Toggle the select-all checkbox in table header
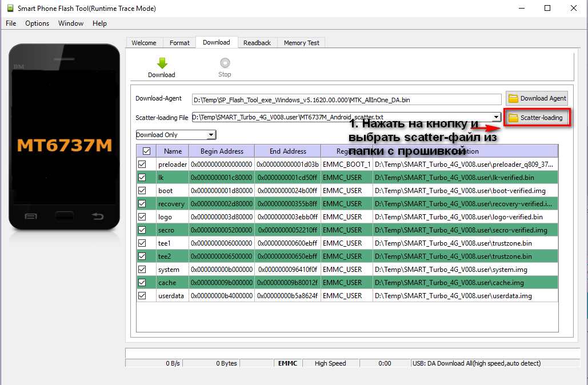Image resolution: width=588 pixels, height=385 pixels. coord(147,151)
